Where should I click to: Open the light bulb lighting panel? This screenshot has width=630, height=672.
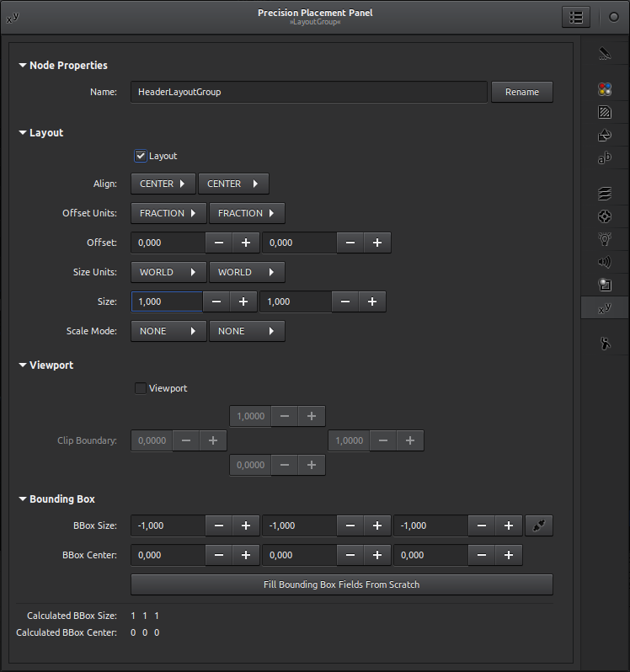pyautogui.click(x=605, y=239)
